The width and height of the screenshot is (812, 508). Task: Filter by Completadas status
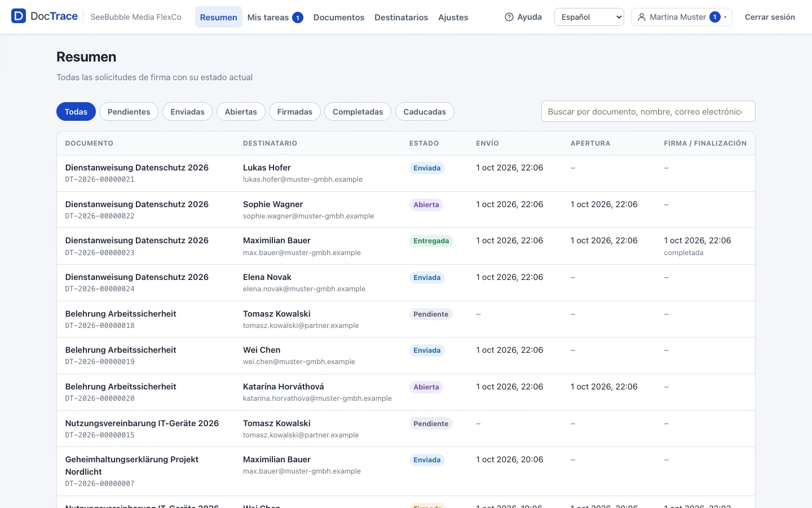point(358,112)
